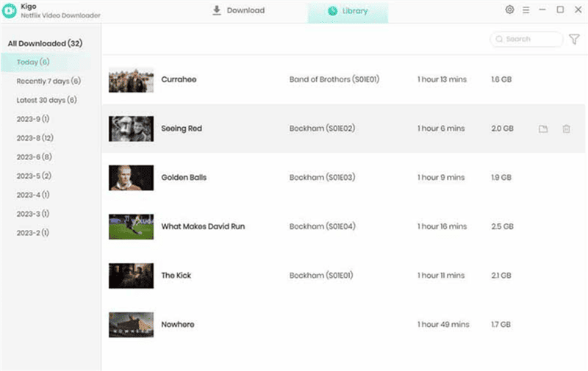Screen dimensions: 588x371
Task: Open the settings gear icon
Action: point(509,10)
